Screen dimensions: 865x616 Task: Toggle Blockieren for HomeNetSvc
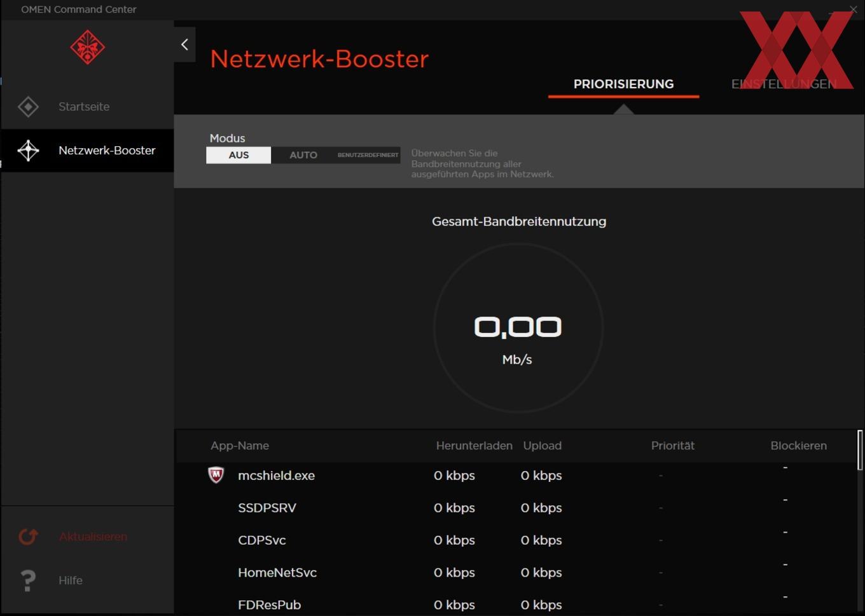(785, 565)
